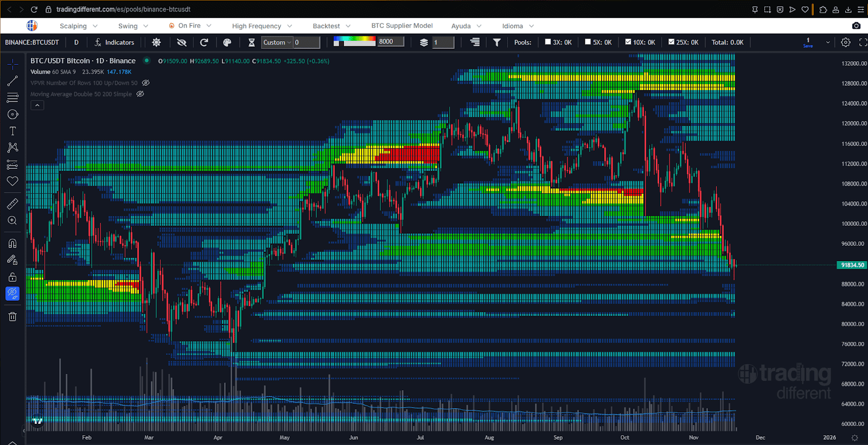Enable the 3X pools checkbox
The height and width of the screenshot is (445, 868).
(548, 42)
